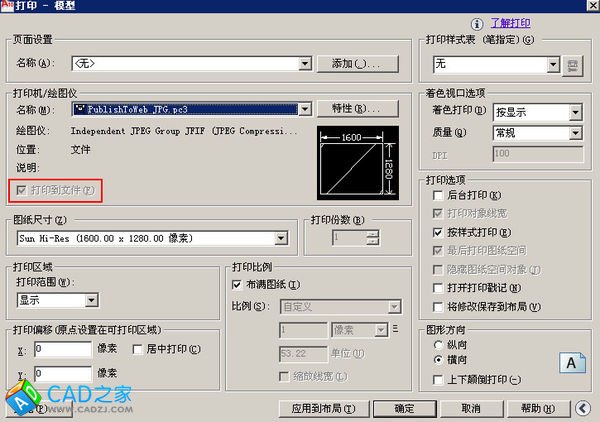Open the printer name dropdown PublishToWeb JPG.pc3

click(x=307, y=108)
